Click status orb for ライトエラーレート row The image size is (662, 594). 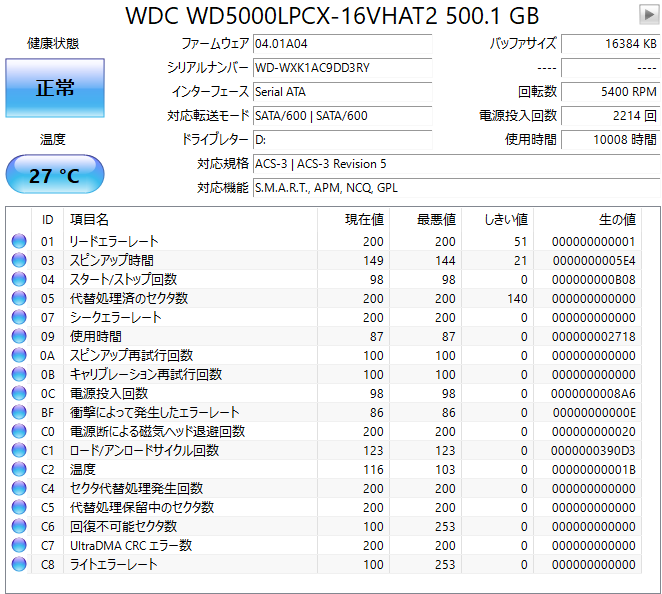pyautogui.click(x=18, y=564)
